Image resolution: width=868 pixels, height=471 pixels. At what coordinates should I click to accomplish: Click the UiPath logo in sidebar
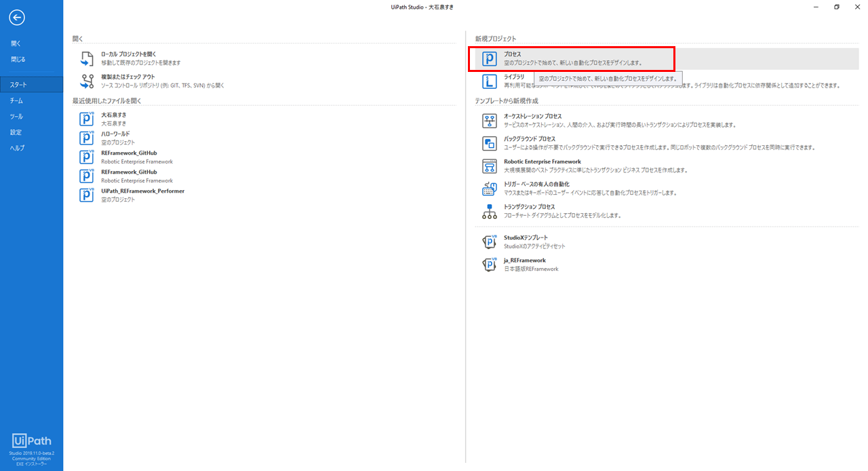tap(31, 440)
